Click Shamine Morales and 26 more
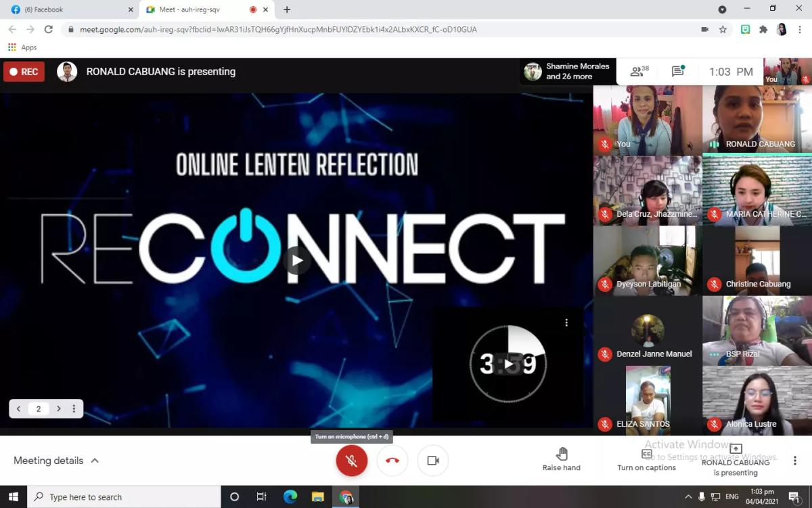812x508 pixels. [x=568, y=70]
